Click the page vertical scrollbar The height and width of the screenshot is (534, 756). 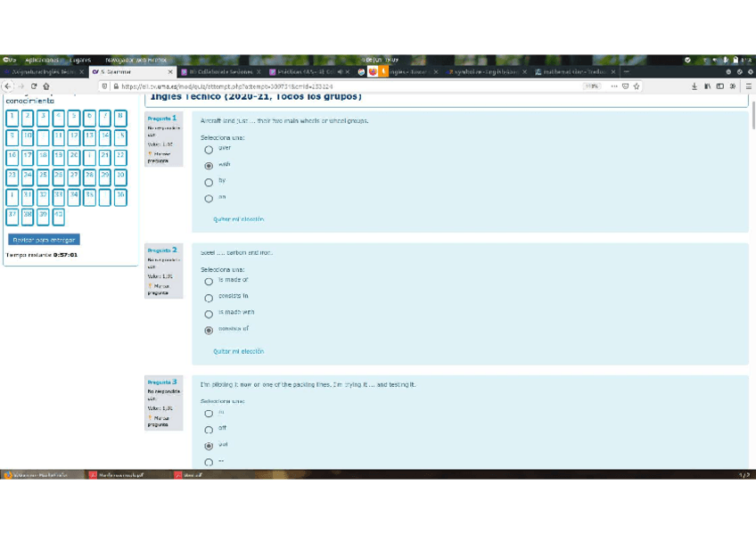tap(753, 116)
